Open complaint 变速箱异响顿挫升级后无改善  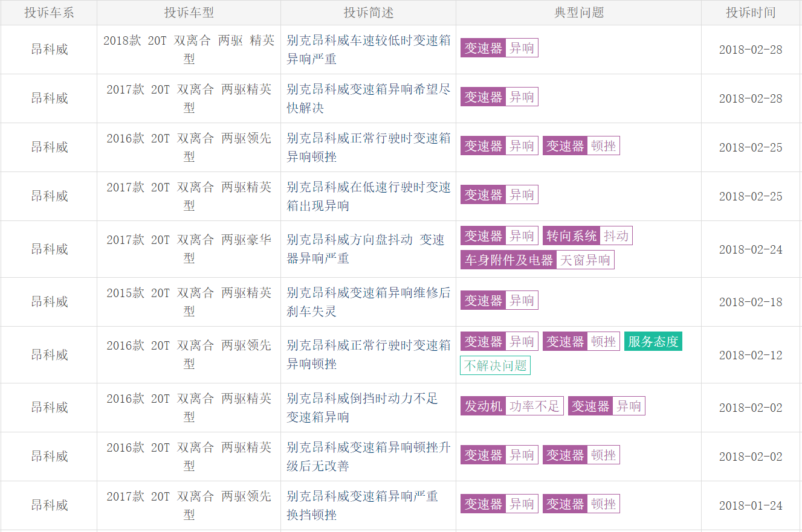coord(369,457)
